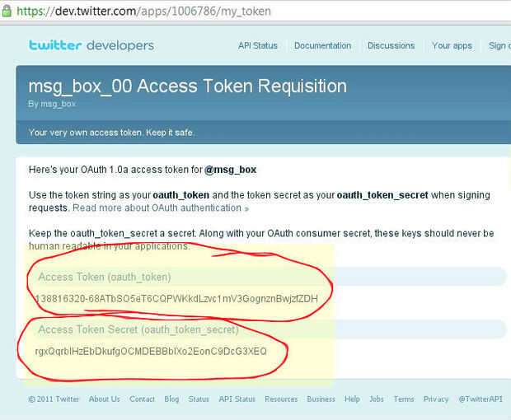Open API Status in the top navigation
Screen dimensions: 511x420
[x=257, y=45]
